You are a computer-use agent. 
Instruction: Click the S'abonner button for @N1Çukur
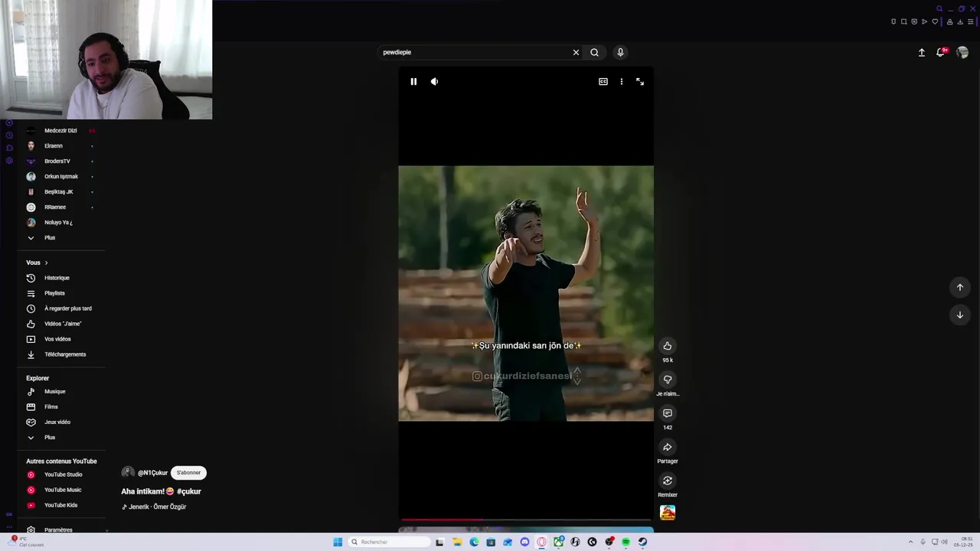188,473
